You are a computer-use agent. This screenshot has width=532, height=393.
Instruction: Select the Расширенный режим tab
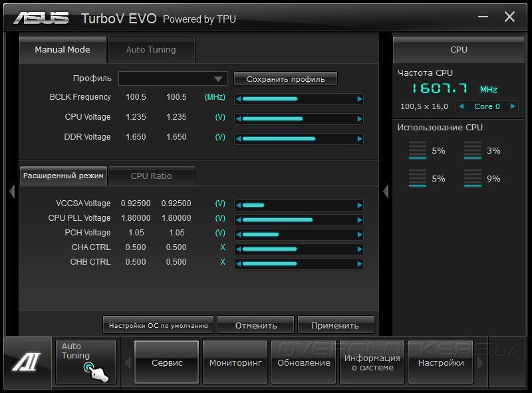pos(63,176)
